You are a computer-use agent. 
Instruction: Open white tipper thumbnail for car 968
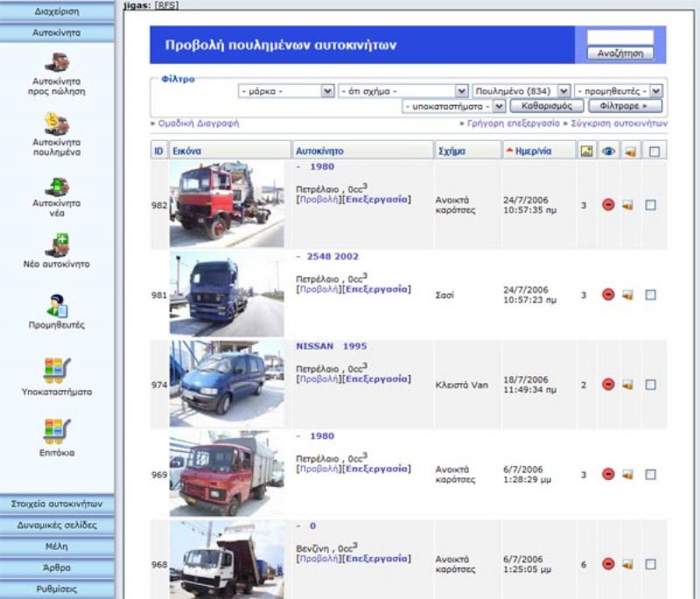pos(227,561)
